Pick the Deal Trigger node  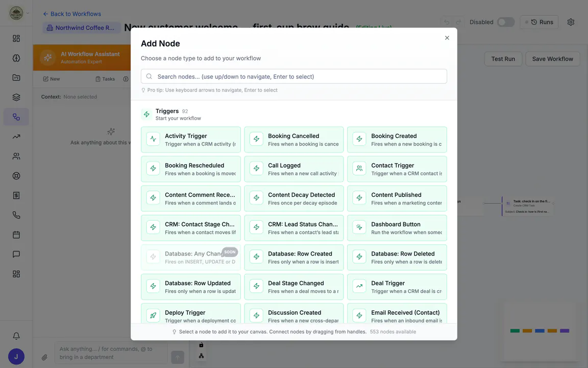[x=397, y=287]
